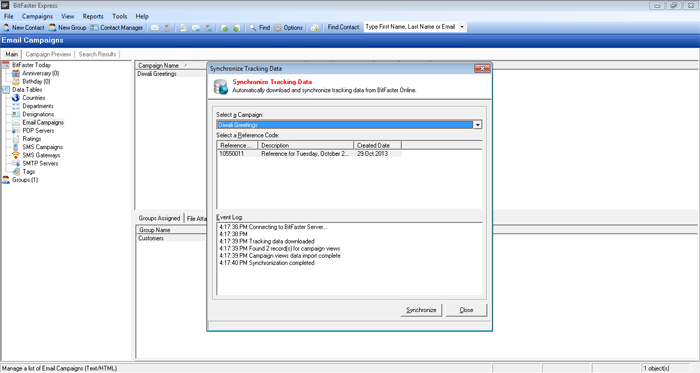This screenshot has width=700, height=373.
Task: Switch to the Search Results tab
Action: tap(97, 54)
